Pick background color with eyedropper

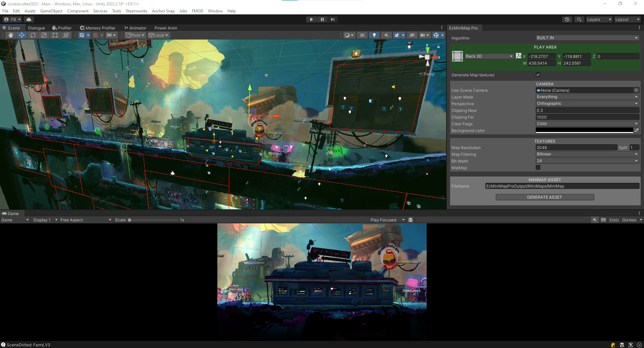click(x=636, y=130)
